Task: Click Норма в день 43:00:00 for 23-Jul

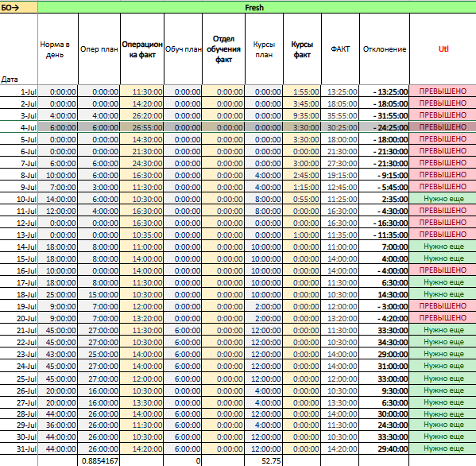Action: coord(58,354)
